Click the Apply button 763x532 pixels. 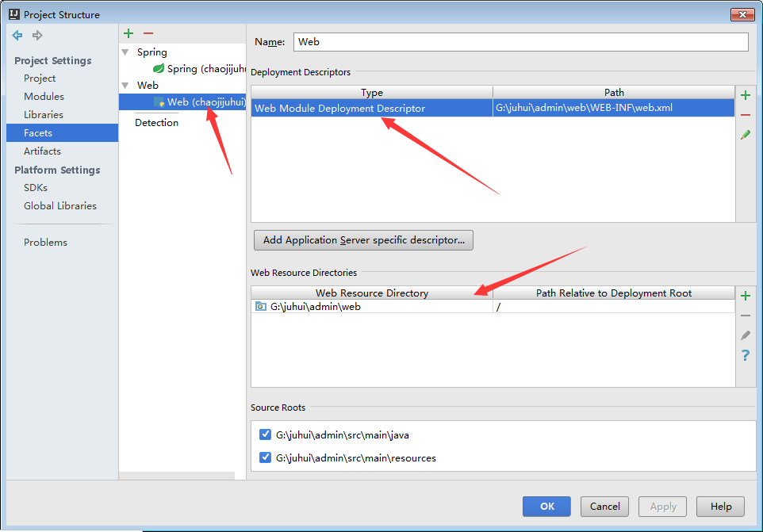(662, 506)
